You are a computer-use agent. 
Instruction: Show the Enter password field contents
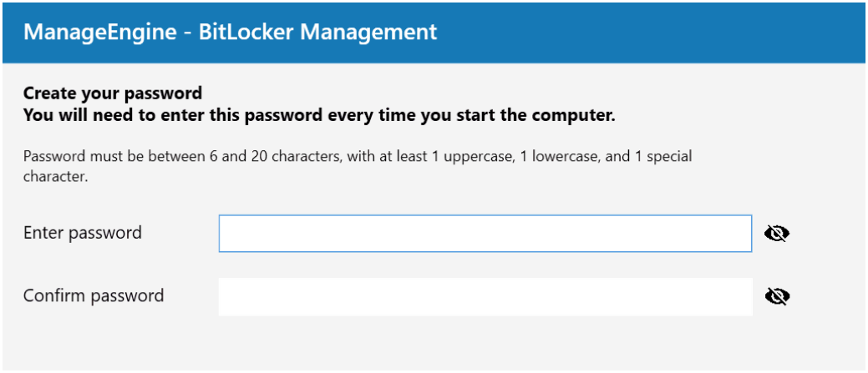pyautogui.click(x=777, y=234)
